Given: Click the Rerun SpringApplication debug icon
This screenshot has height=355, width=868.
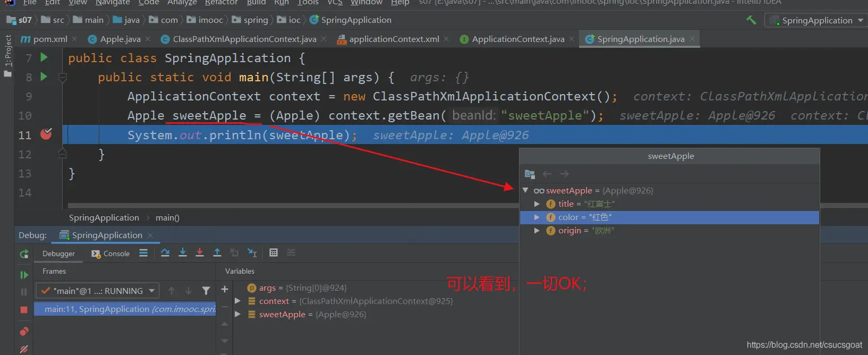Looking at the screenshot, I should click(x=24, y=254).
